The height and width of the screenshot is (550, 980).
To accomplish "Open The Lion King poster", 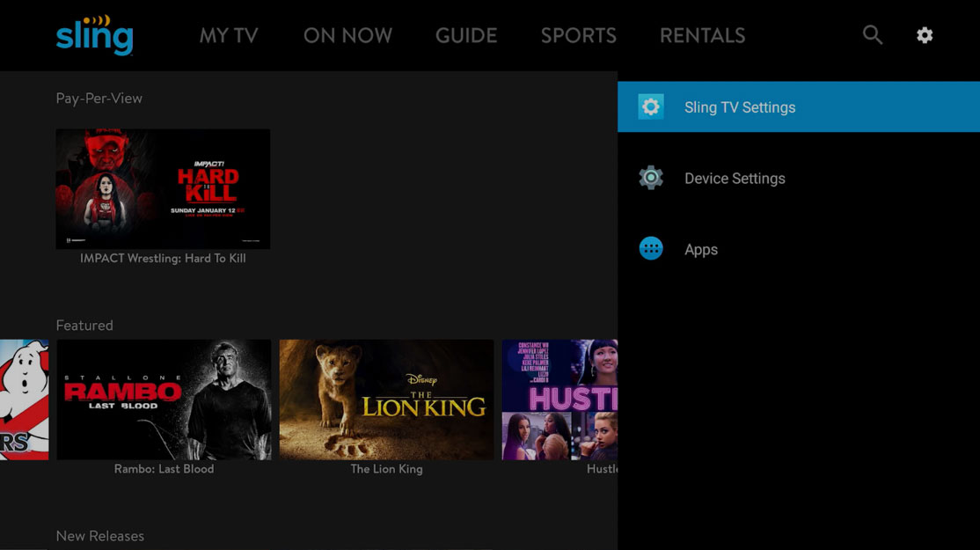I will click(386, 400).
